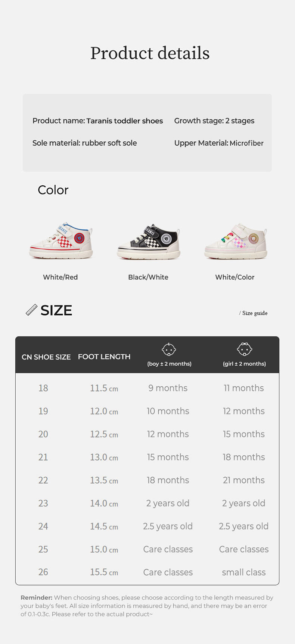This screenshot has width=295, height=644.
Task: Click the boy face icon
Action: 169,349
